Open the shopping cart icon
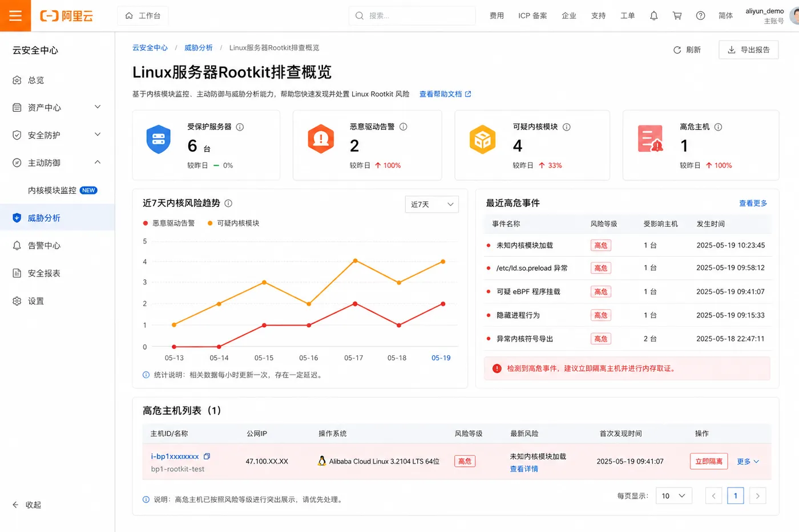This screenshot has width=799, height=532. [677, 16]
